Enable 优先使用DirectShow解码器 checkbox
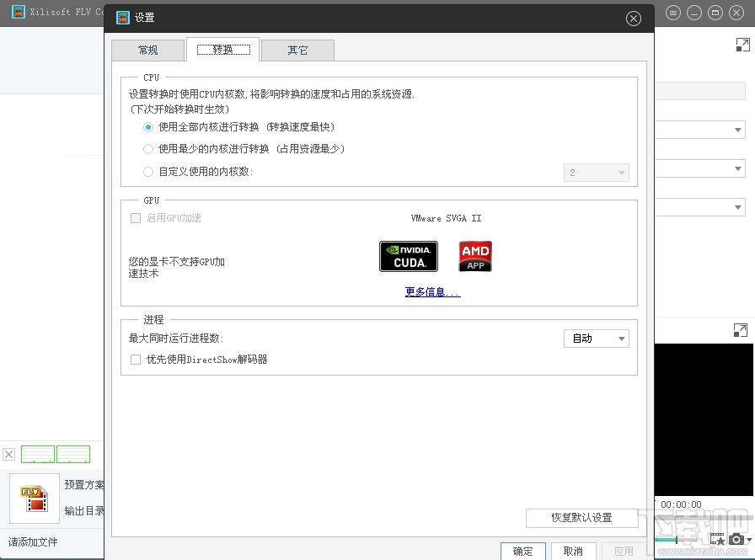This screenshot has width=755, height=560. click(136, 360)
